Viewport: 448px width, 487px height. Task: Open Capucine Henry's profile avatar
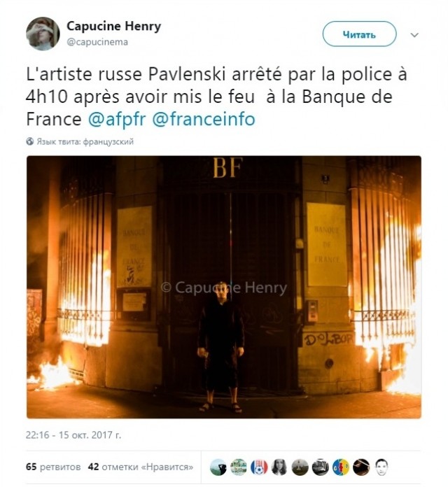click(x=43, y=34)
